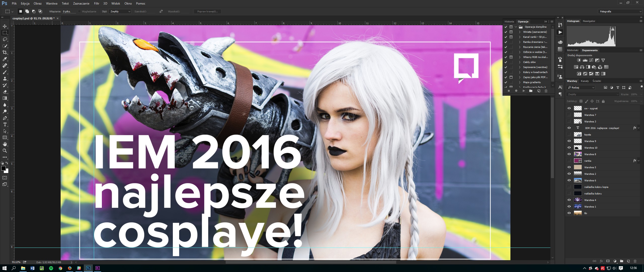The height and width of the screenshot is (272, 644).
Task: Switch to the 'Historia' tab
Action: click(509, 21)
